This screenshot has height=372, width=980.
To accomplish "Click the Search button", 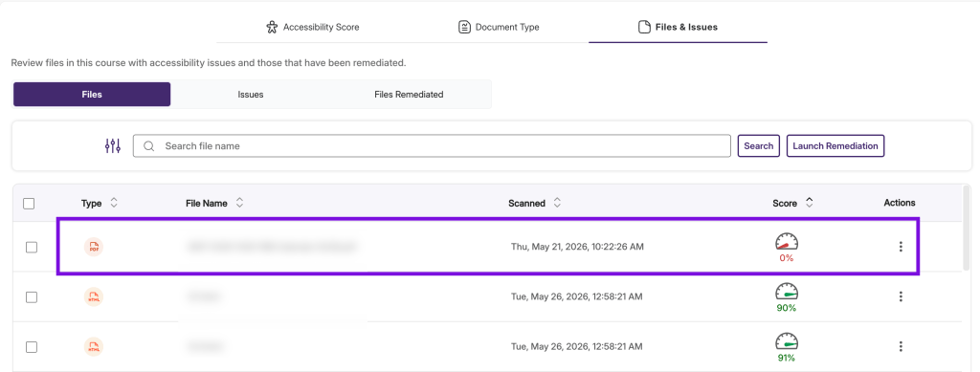I will pos(759,146).
